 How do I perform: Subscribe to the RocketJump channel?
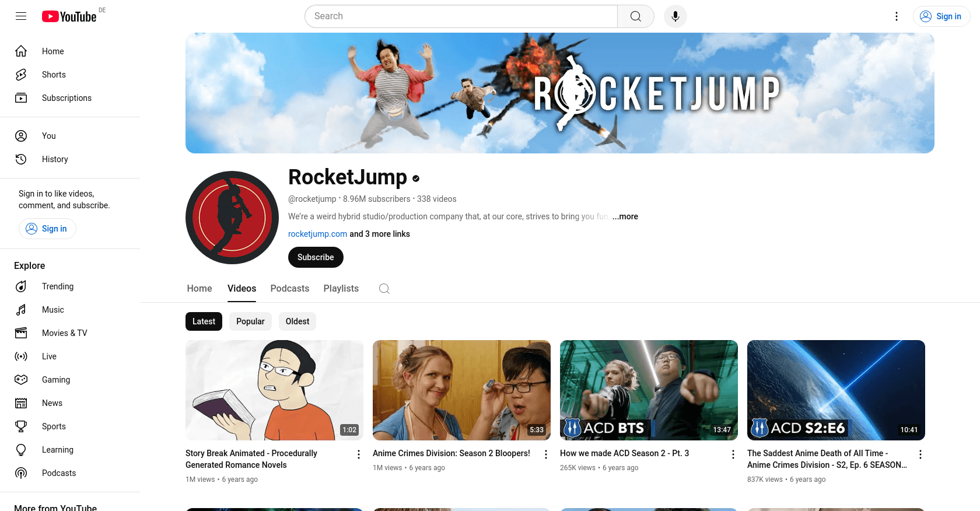[x=316, y=257]
